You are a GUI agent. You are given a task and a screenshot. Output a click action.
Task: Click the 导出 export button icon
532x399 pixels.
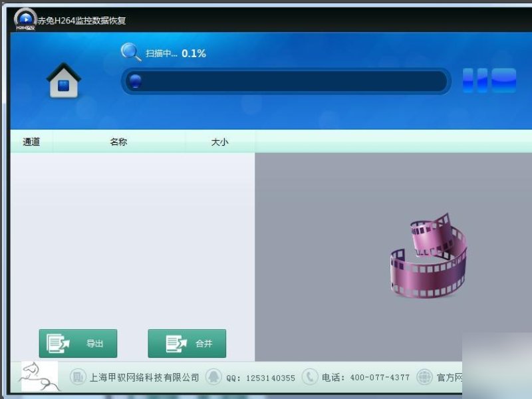[x=57, y=343]
